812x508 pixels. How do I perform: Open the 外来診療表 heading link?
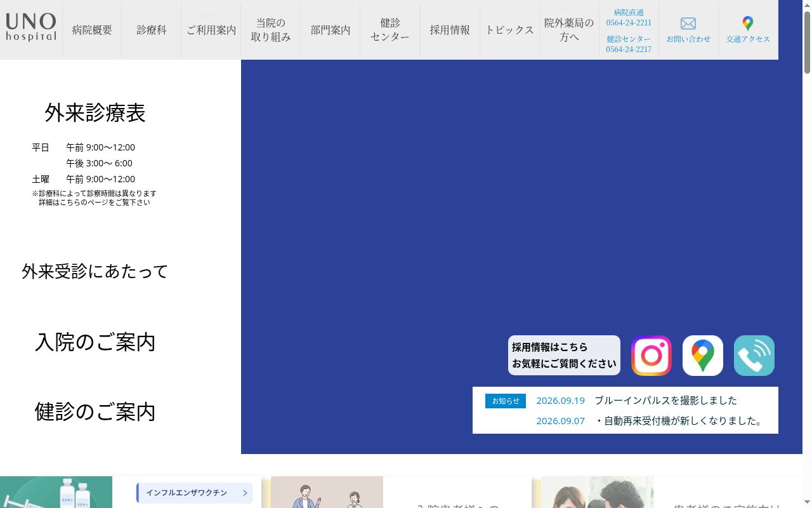pyautogui.click(x=95, y=112)
